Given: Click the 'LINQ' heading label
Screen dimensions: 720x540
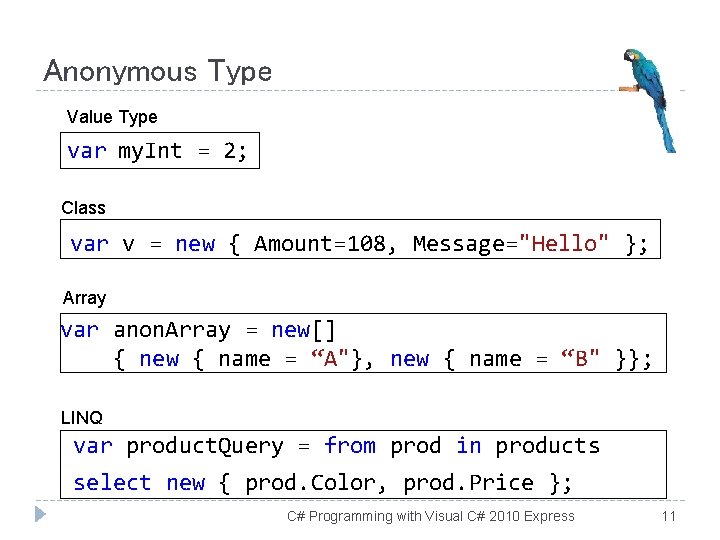Looking at the screenshot, I should click(x=82, y=418).
